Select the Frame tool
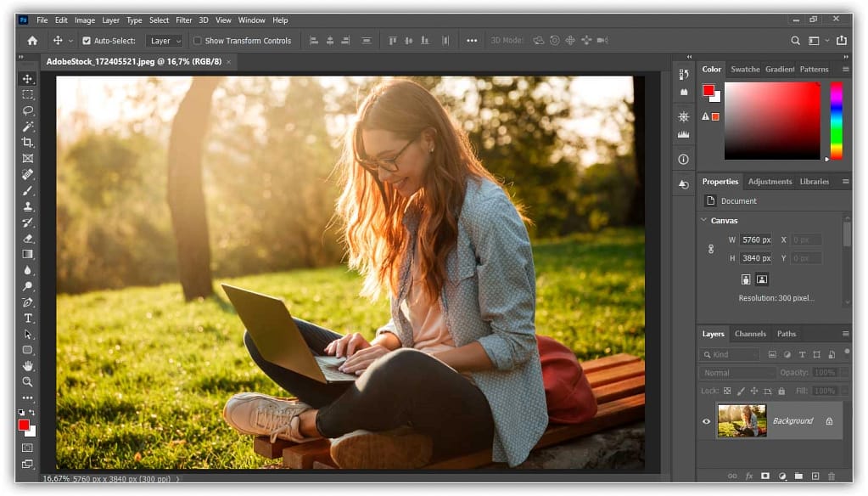 pyautogui.click(x=27, y=159)
